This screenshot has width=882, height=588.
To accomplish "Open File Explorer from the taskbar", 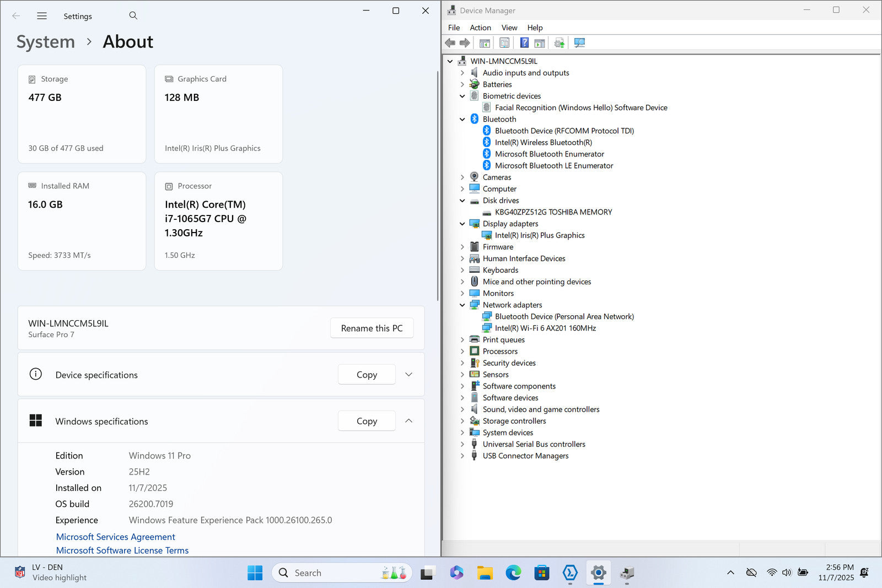I will tap(485, 573).
